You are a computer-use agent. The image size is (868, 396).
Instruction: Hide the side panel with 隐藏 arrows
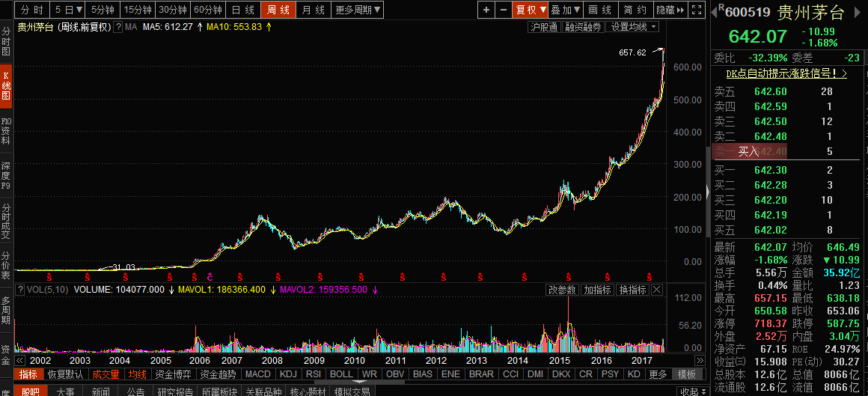(x=670, y=10)
